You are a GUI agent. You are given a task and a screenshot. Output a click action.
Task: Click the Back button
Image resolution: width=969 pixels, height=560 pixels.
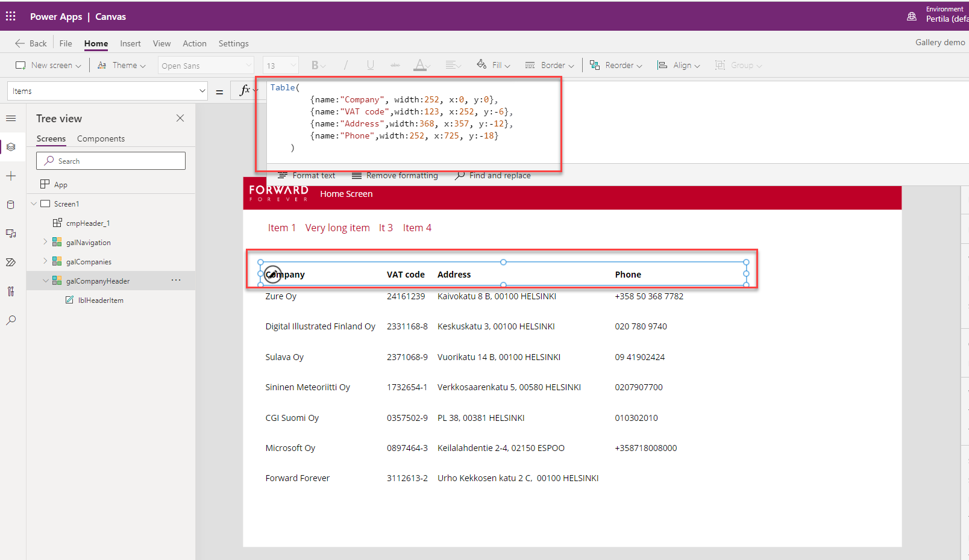[x=31, y=43]
